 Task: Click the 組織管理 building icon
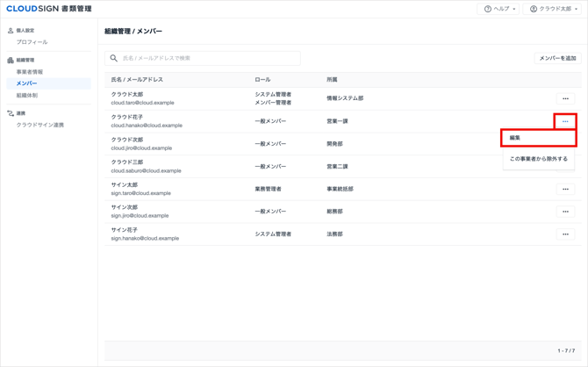[x=11, y=60]
